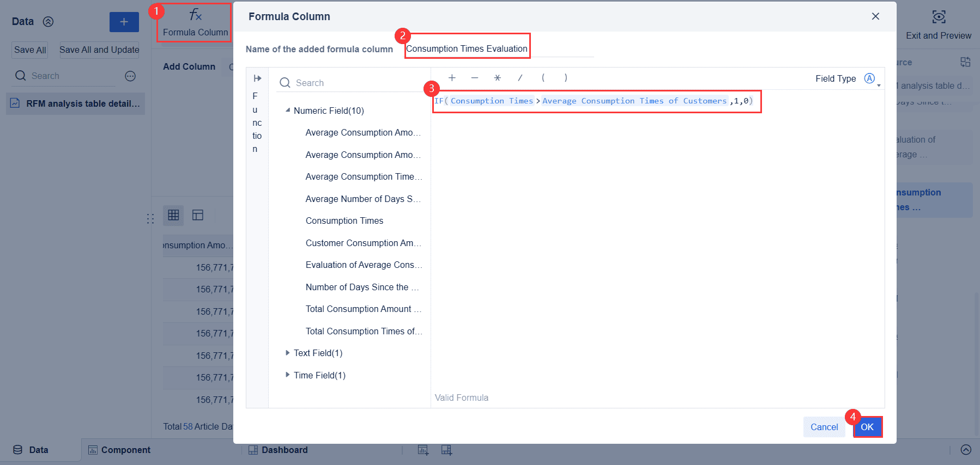The height and width of the screenshot is (465, 980).
Task: Select Total Consumption Times of… field
Action: (x=364, y=331)
